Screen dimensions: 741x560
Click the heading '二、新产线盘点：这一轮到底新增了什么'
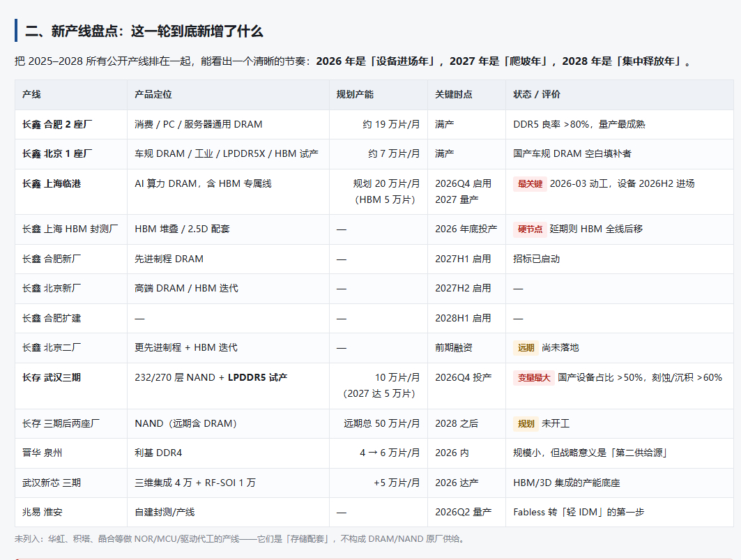point(144,31)
